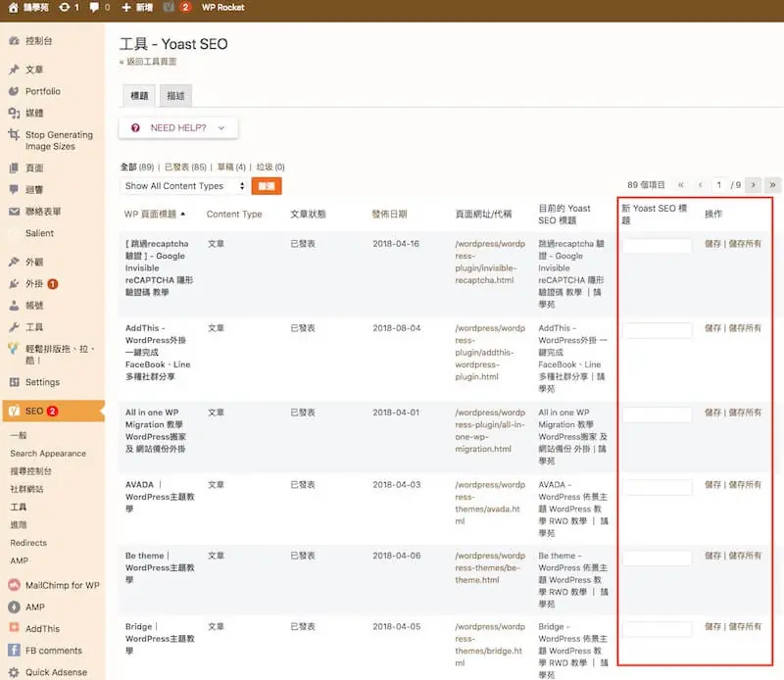784x680 pixels.
Task: Click /wordpress/wordpress-themes/avada.html URL cell
Action: (490, 503)
